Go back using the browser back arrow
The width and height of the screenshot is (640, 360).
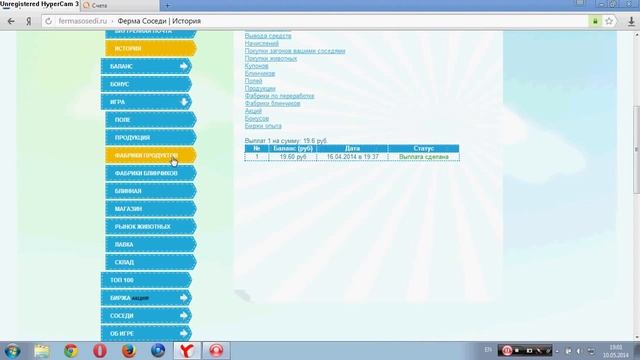[11, 21]
